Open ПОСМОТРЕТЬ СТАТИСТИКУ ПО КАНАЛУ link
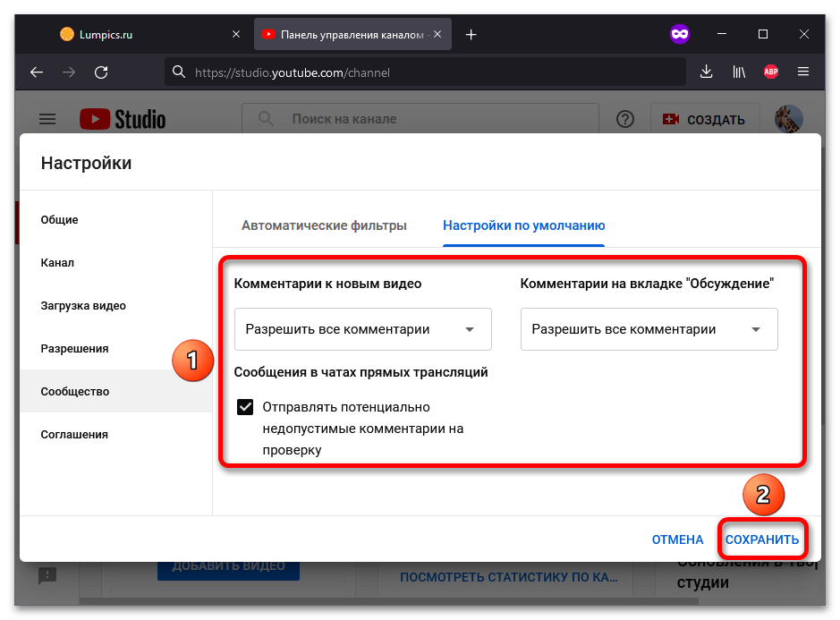Viewport: 840px width, 620px height. click(508, 577)
